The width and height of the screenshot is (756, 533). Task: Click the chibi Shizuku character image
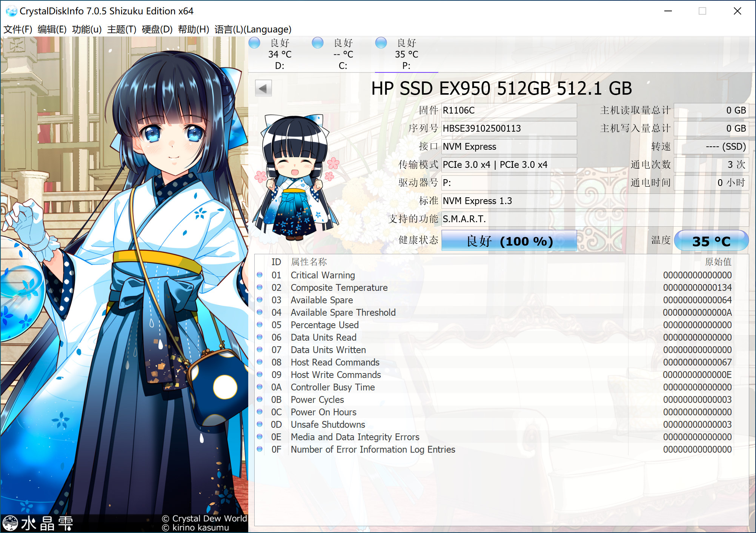click(x=295, y=177)
